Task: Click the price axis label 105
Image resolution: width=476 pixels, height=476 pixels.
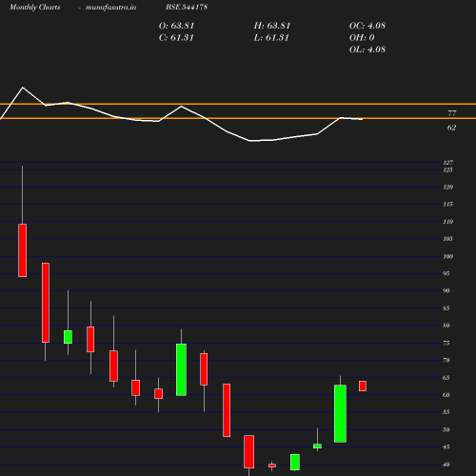Action: coord(448,239)
